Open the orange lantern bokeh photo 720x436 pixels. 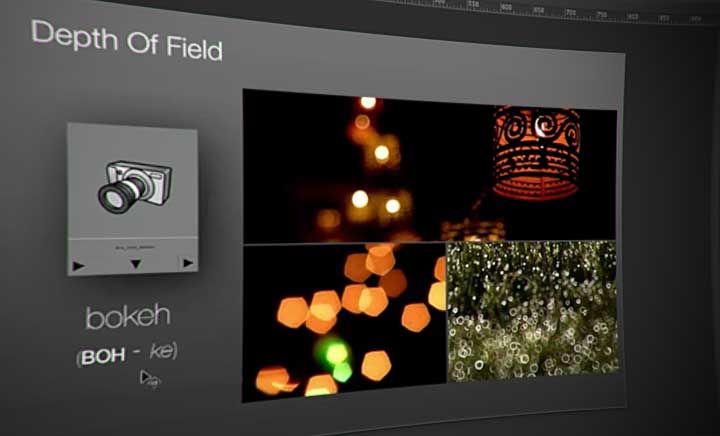click(429, 165)
